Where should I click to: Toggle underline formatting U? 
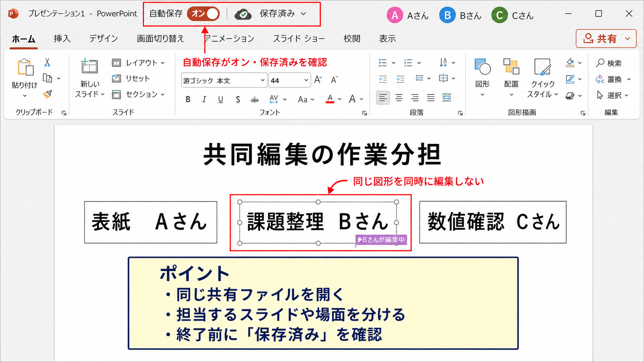[x=220, y=99]
